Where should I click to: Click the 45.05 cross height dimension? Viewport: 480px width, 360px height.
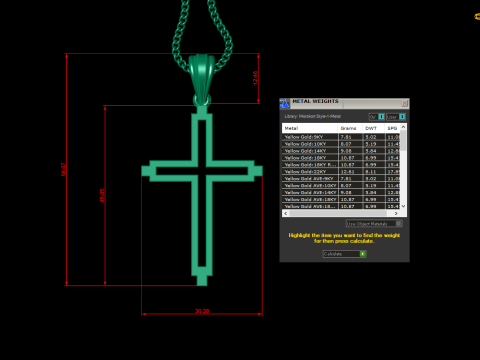(x=102, y=195)
